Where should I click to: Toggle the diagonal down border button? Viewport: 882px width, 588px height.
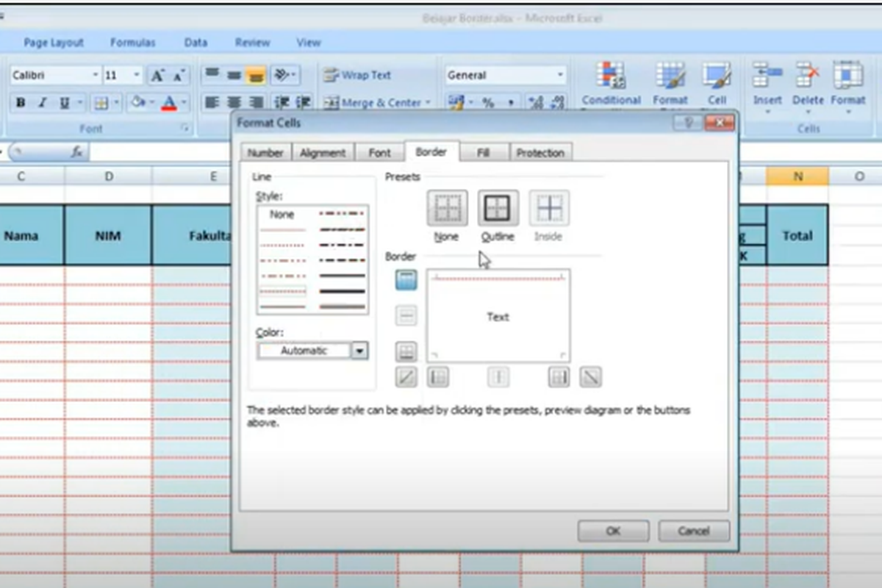click(x=590, y=376)
